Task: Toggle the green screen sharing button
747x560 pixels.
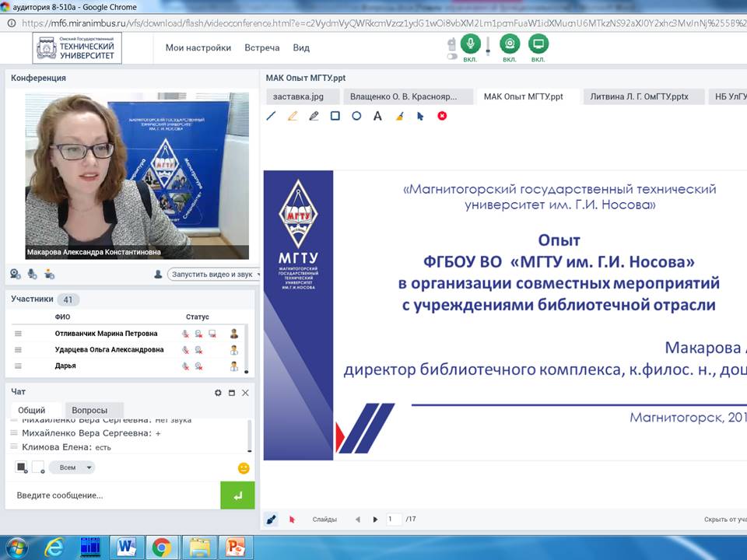Action: (x=538, y=44)
